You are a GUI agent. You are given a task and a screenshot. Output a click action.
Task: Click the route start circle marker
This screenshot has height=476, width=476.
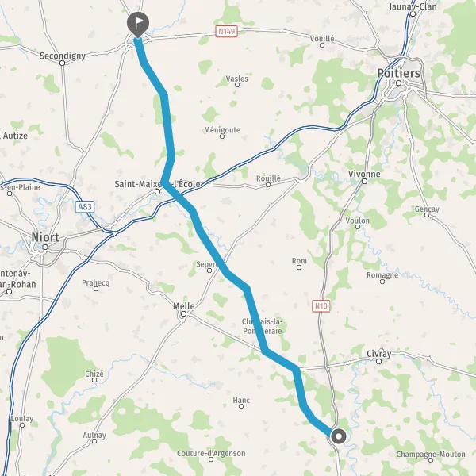click(338, 436)
